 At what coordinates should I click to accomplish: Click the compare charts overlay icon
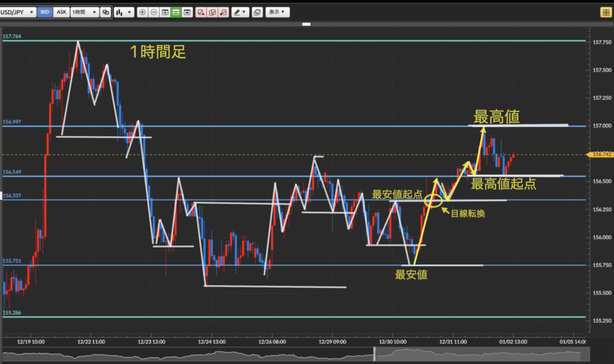coord(106,12)
